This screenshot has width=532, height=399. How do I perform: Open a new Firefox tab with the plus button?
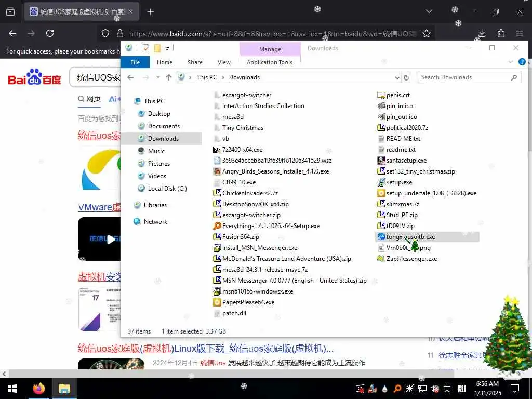pos(150,12)
